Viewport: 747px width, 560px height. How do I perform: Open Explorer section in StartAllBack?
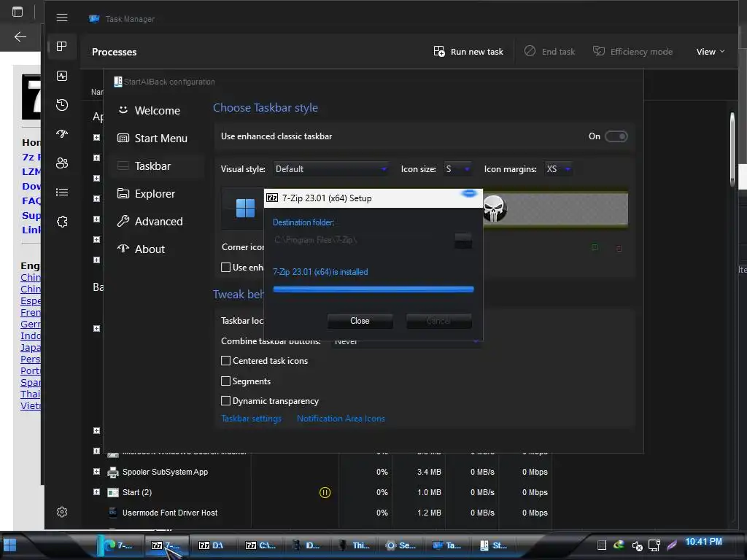pyautogui.click(x=156, y=194)
